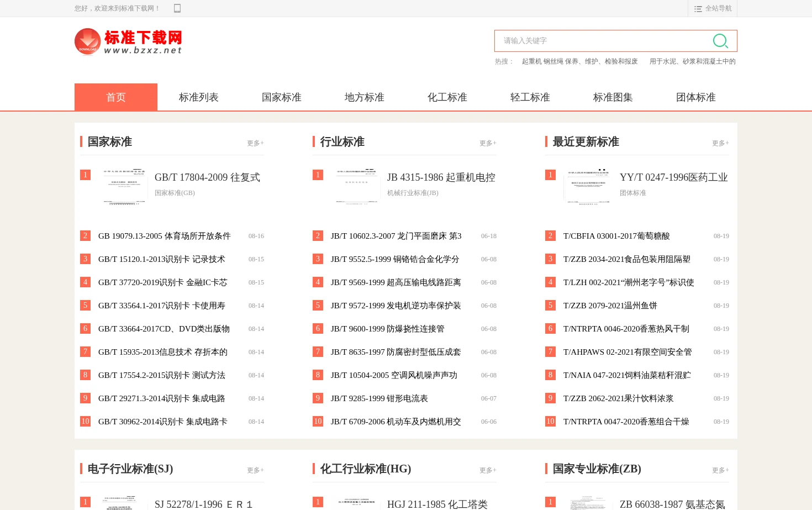Open YY/T 0247-1996医药工业 title link
812x510 pixels.
674,177
